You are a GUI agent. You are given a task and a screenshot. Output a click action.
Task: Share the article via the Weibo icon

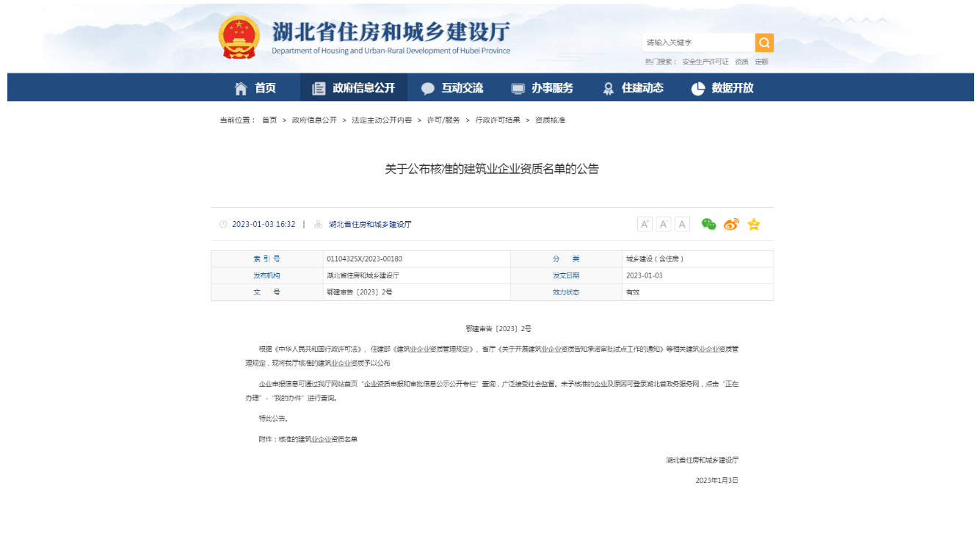click(x=731, y=224)
